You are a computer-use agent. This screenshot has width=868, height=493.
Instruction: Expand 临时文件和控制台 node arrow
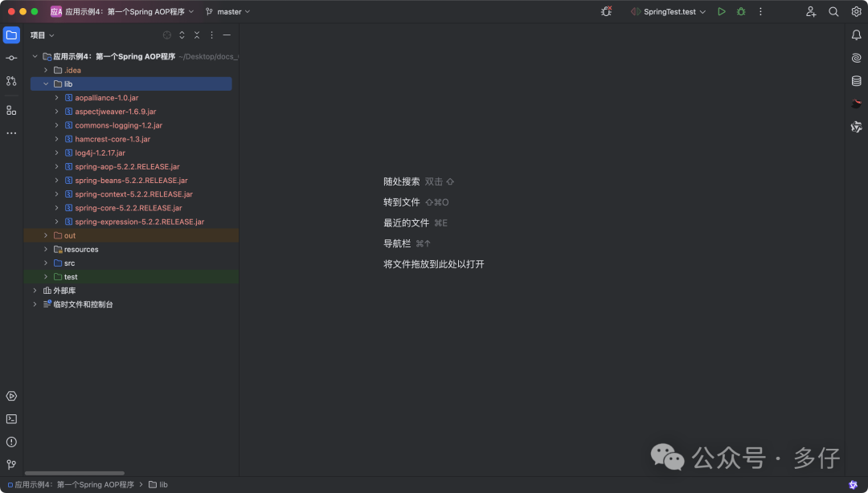[35, 304]
